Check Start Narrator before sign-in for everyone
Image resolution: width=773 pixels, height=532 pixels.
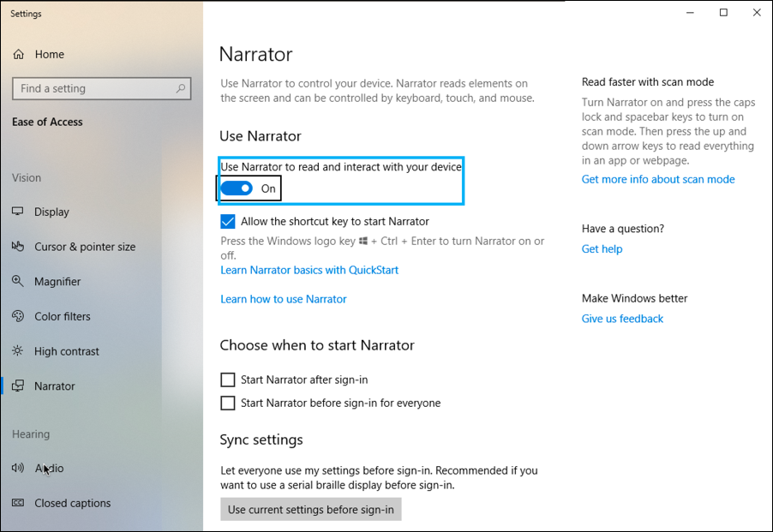click(227, 403)
